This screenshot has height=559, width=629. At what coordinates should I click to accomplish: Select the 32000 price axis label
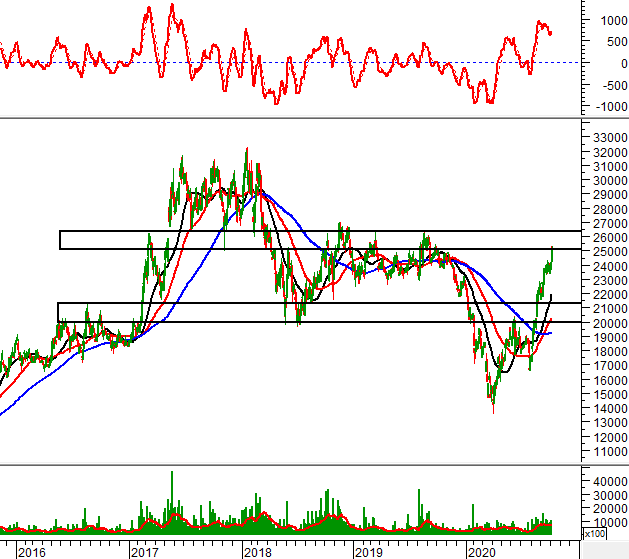[610, 152]
